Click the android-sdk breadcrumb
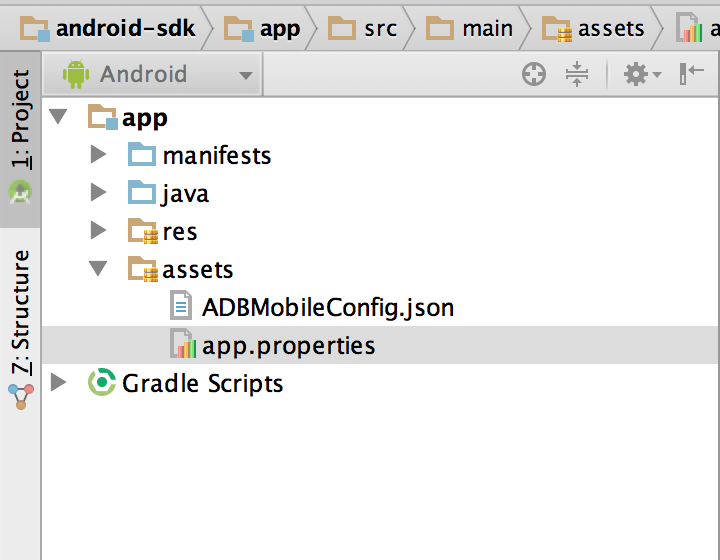 [108, 28]
